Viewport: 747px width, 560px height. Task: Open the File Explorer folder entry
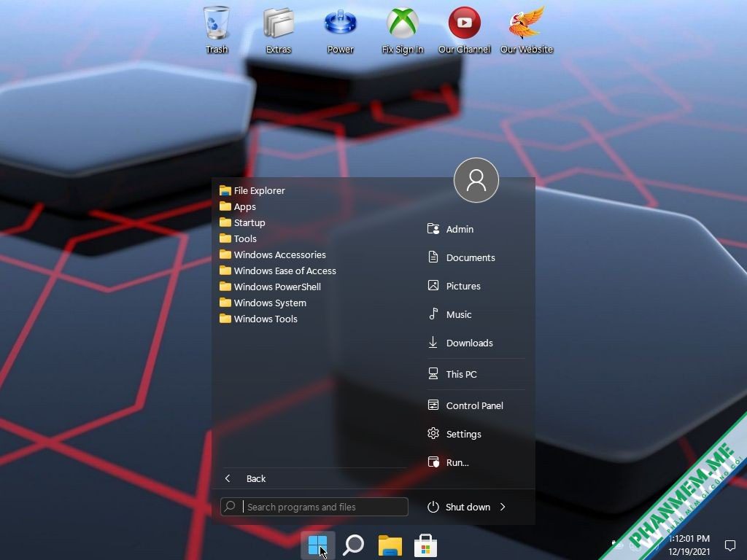pos(252,190)
